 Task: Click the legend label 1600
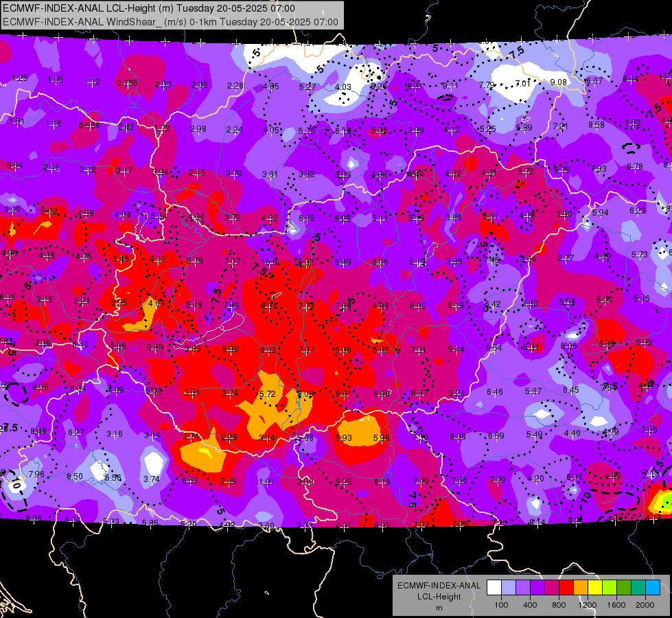point(616,605)
